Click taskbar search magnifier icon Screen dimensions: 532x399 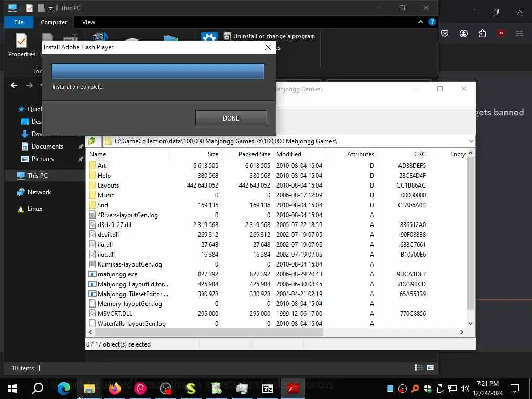(x=37, y=389)
